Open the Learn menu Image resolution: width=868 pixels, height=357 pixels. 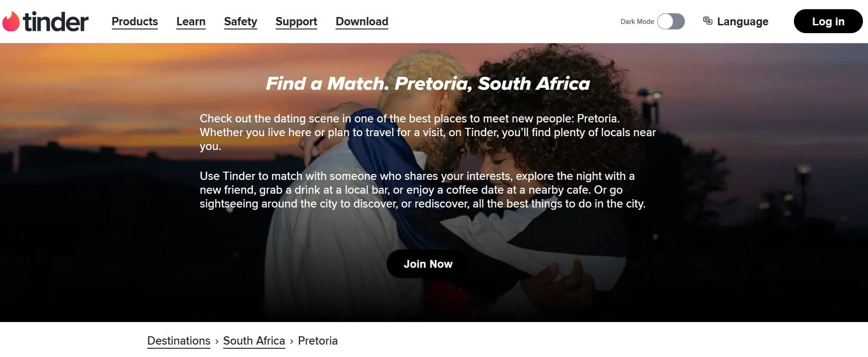(x=191, y=21)
